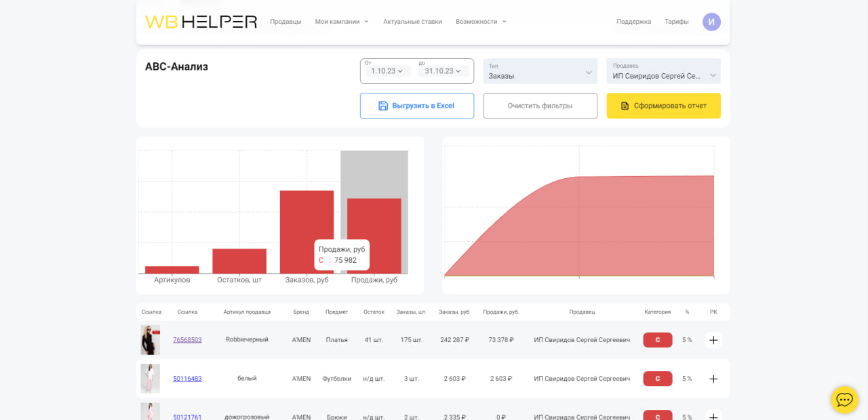Image resolution: width=868 pixels, height=420 pixels.
Task: Click plus icon for product 76568503
Action: (x=713, y=340)
